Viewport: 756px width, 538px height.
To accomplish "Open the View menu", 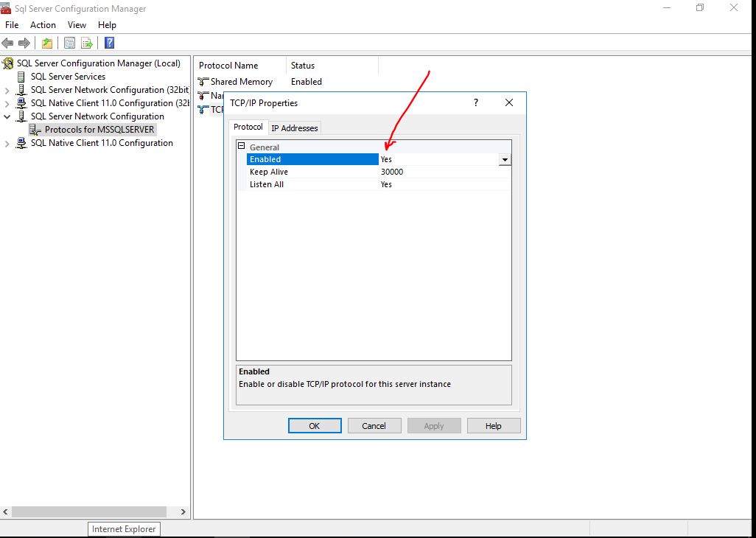I will click(x=77, y=25).
